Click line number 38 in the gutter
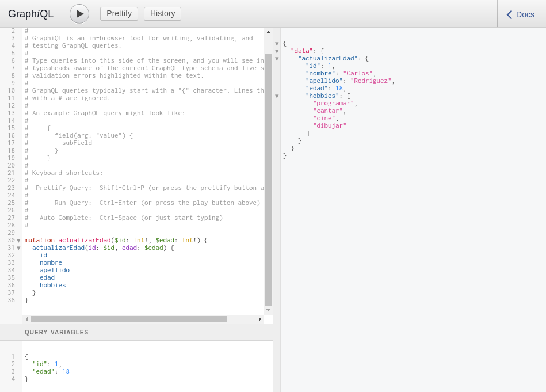546x392 pixels. (11, 300)
